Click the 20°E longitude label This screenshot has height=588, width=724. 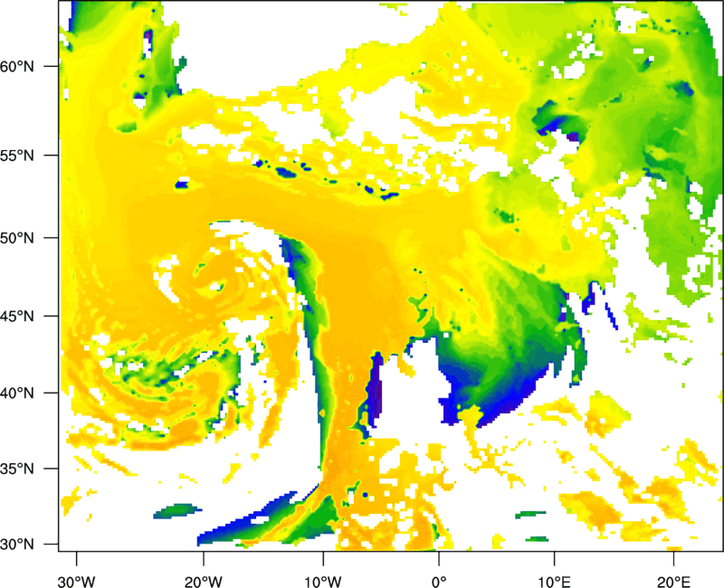[673, 582]
